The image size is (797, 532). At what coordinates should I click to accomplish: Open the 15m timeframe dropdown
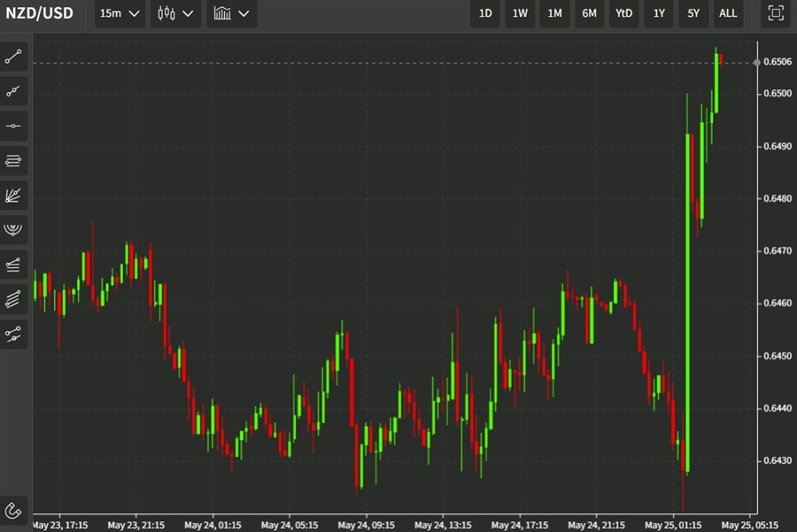click(119, 13)
